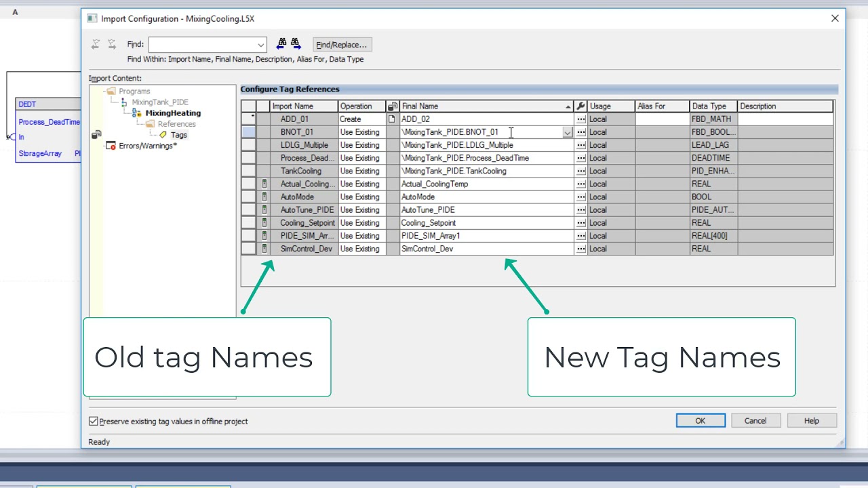Click Use Existing operation for TankCooling

362,171
